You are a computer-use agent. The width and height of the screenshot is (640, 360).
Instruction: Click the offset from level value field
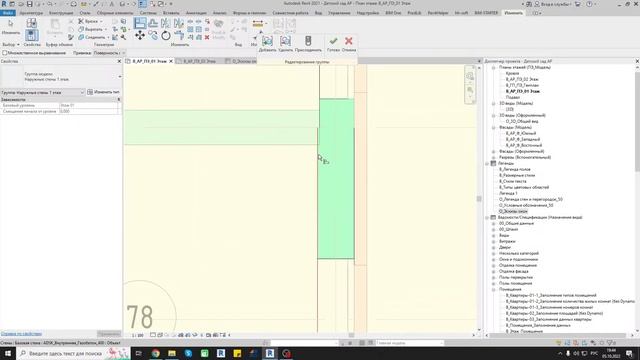tap(89, 111)
